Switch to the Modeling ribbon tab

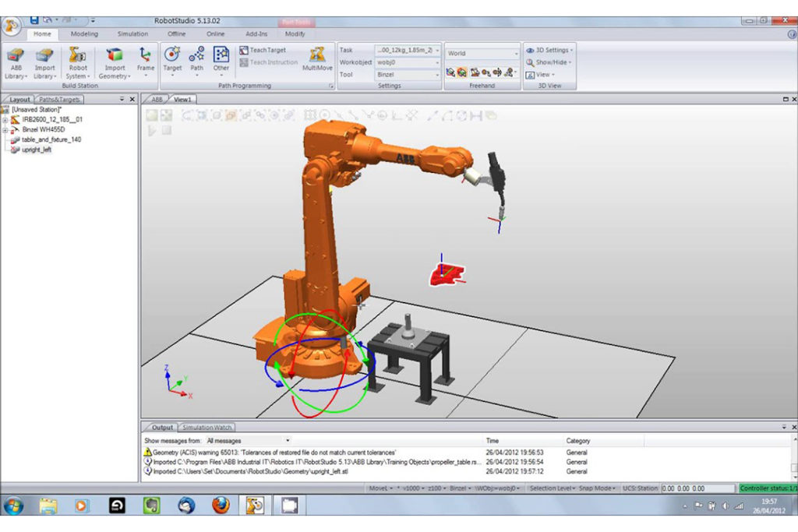[84, 34]
